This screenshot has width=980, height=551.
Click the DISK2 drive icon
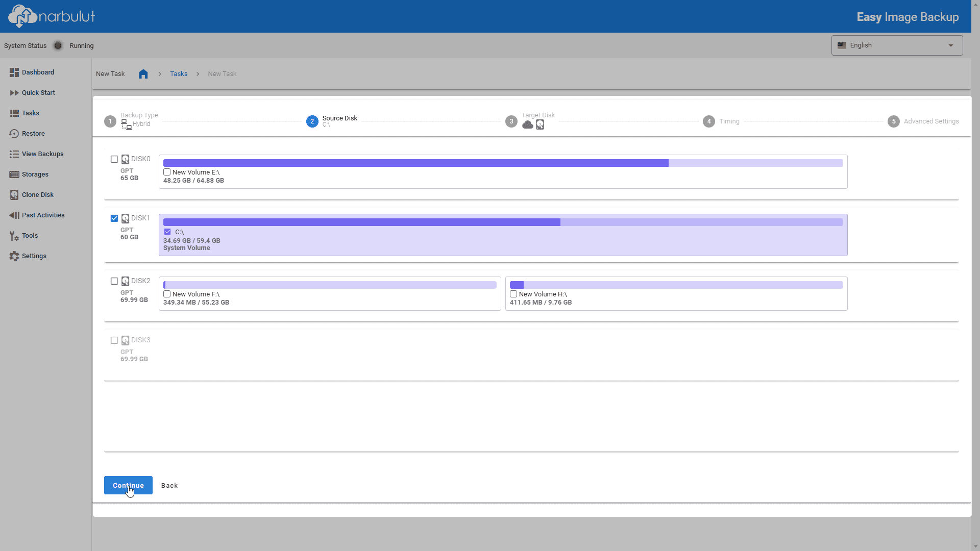click(125, 282)
